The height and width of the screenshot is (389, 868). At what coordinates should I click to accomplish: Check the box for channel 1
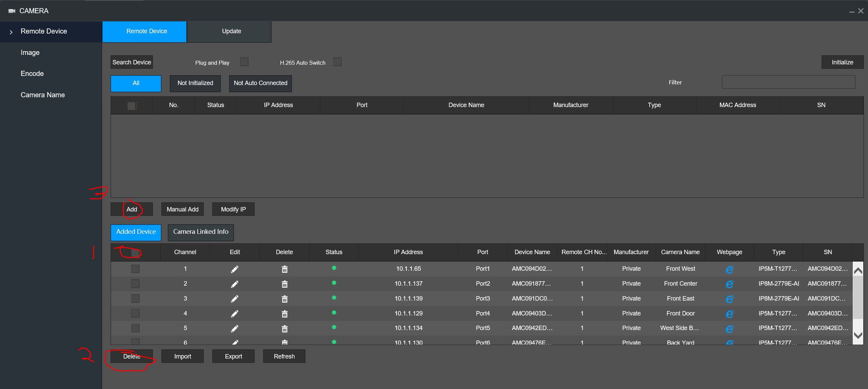135,269
